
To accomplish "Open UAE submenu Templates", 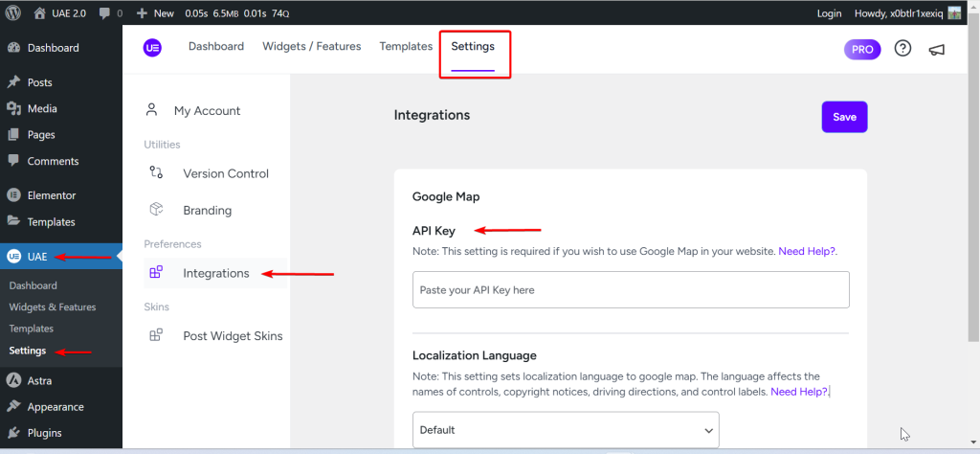I will [32, 329].
